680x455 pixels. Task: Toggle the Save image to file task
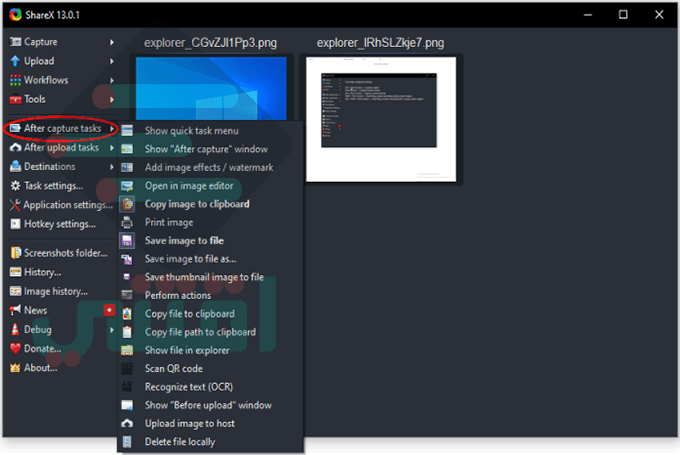[x=210, y=241]
